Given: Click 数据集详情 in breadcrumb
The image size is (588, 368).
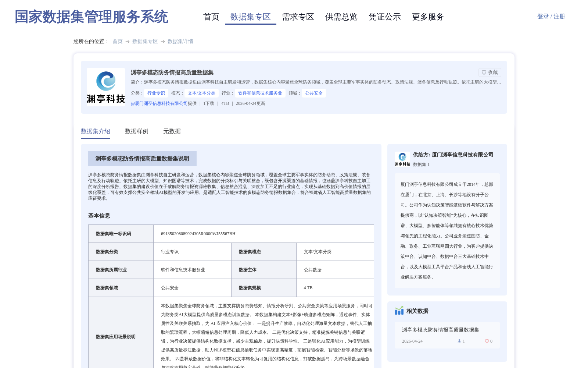Looking at the screenshot, I should 180,42.
